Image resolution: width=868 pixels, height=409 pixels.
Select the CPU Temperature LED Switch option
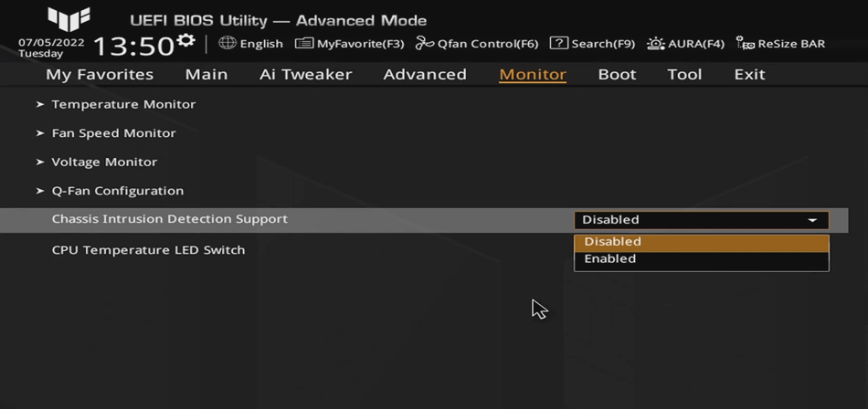coord(148,250)
